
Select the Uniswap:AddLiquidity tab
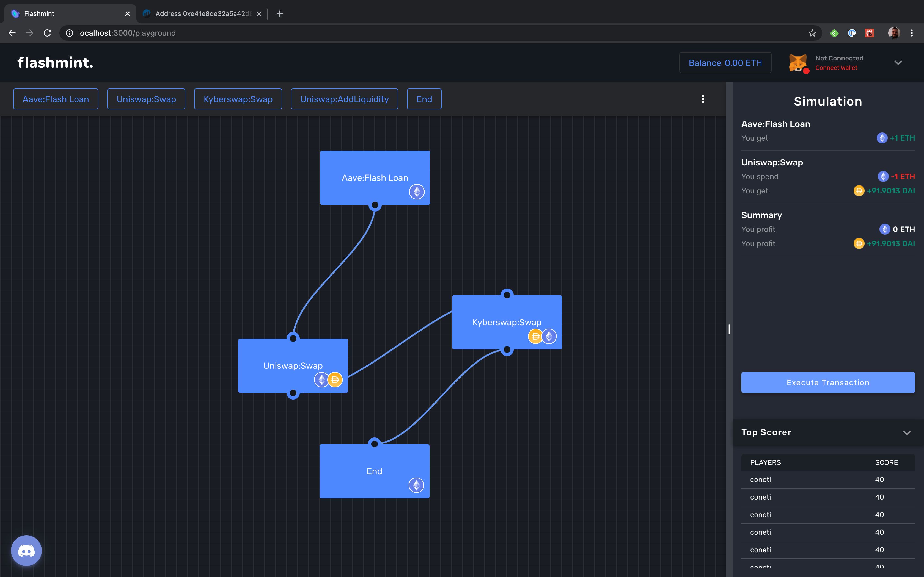345,98
